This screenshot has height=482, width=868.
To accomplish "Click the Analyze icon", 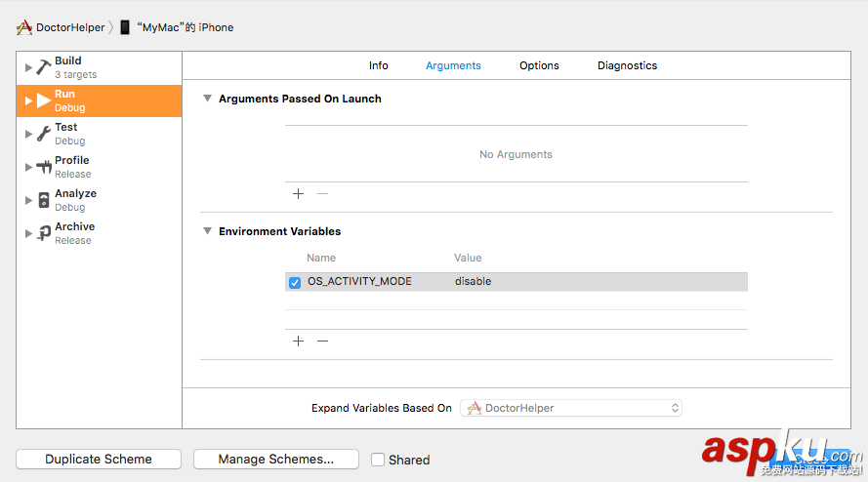I will (44, 200).
